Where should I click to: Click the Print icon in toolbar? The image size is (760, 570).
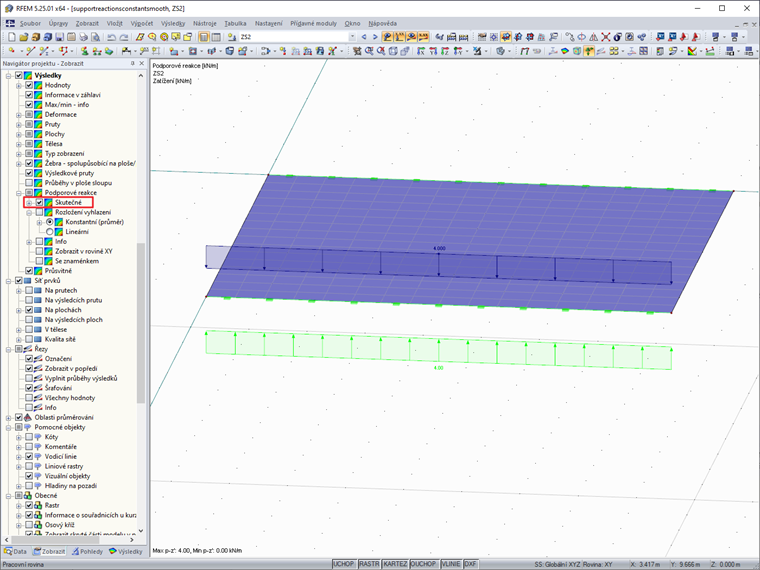pos(83,37)
